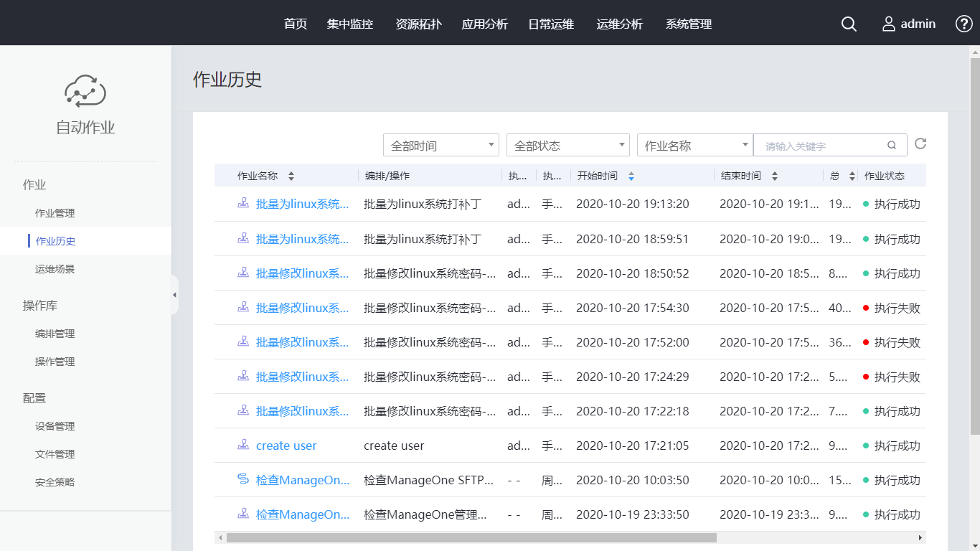Expand the 作业名称 search field dropdown
Image resolution: width=980 pixels, height=551 pixels.
tap(694, 145)
